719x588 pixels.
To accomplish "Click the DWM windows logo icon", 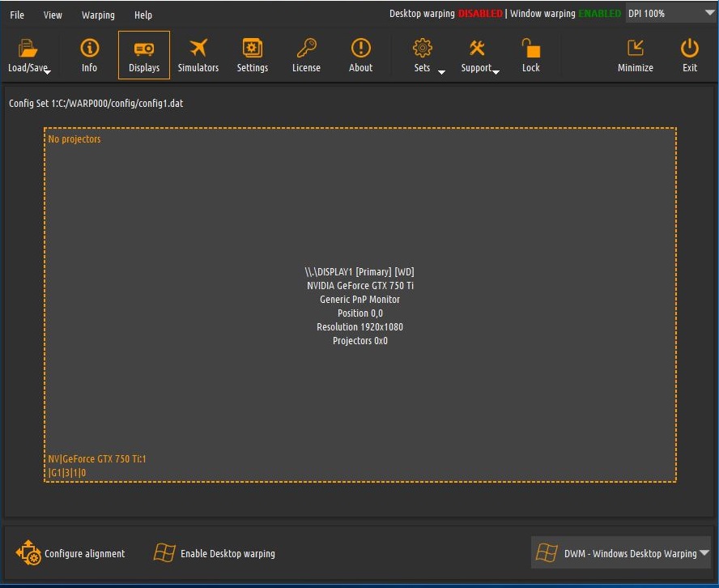I will [x=547, y=552].
